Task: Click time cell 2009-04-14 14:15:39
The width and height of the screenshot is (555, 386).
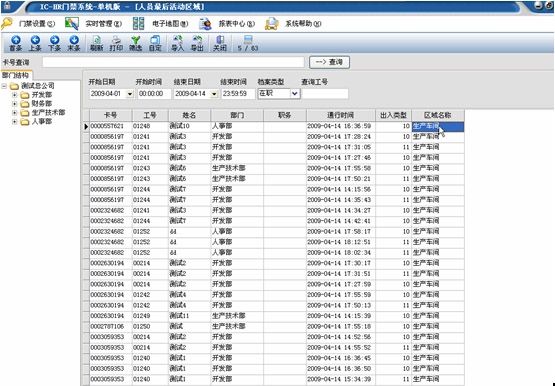Action: coord(341,316)
